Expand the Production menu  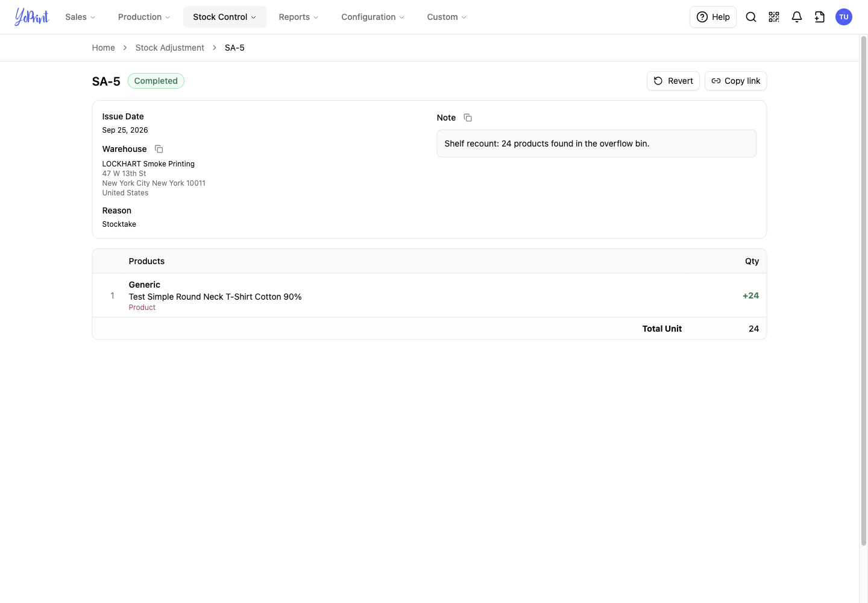pyautogui.click(x=144, y=17)
